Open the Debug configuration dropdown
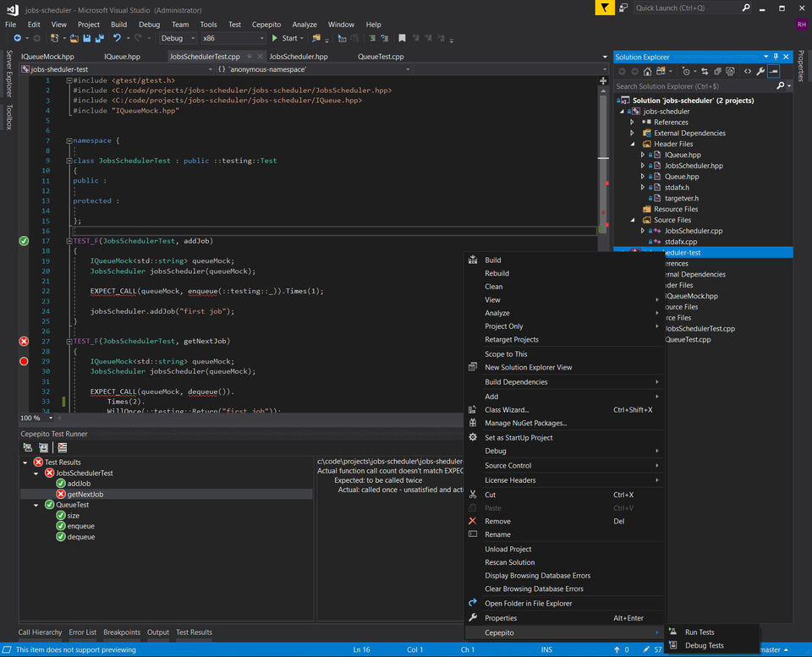This screenshot has width=812, height=657. (x=178, y=38)
